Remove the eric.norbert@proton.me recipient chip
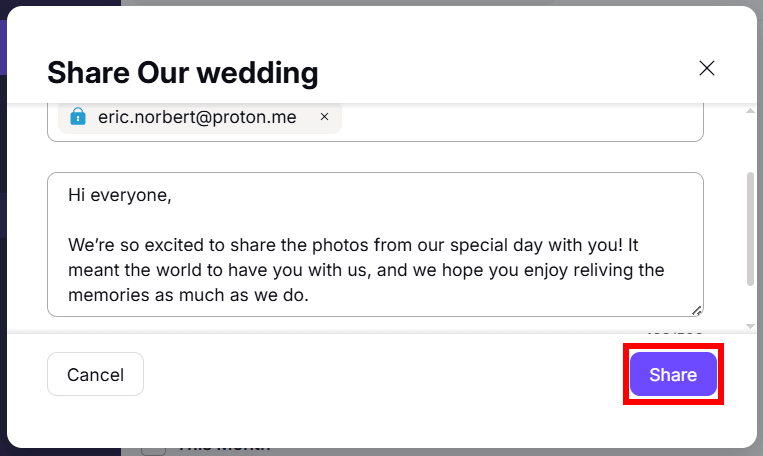Image resolution: width=763 pixels, height=456 pixels. coord(325,117)
